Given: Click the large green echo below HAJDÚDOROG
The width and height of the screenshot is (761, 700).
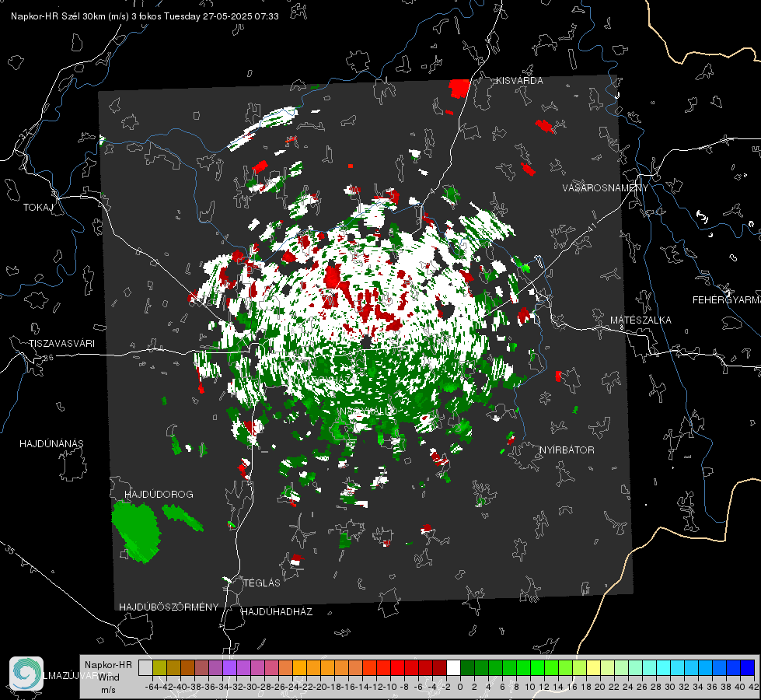Looking at the screenshot, I should click(136, 532).
